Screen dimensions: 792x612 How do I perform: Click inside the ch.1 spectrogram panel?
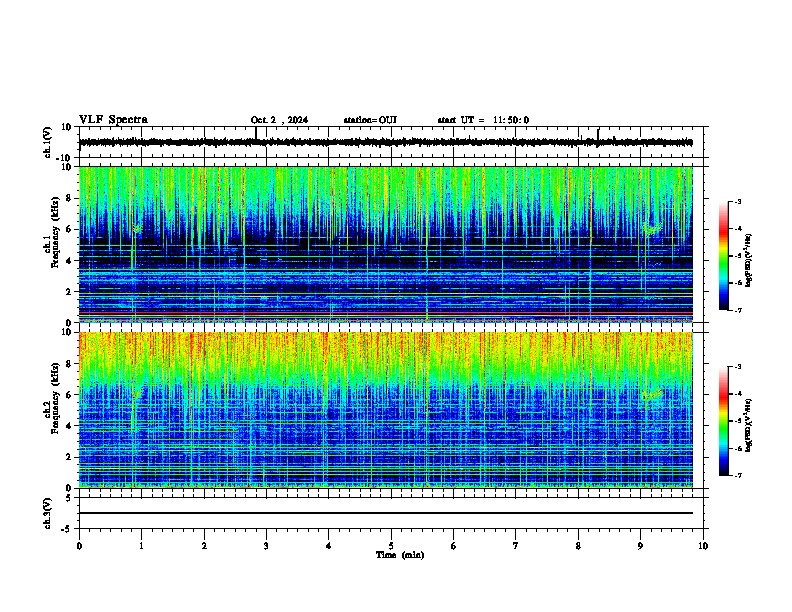386,244
